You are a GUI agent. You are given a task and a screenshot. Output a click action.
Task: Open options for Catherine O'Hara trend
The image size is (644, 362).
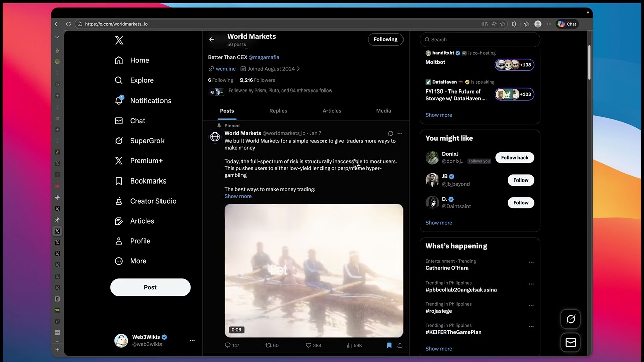point(531,262)
